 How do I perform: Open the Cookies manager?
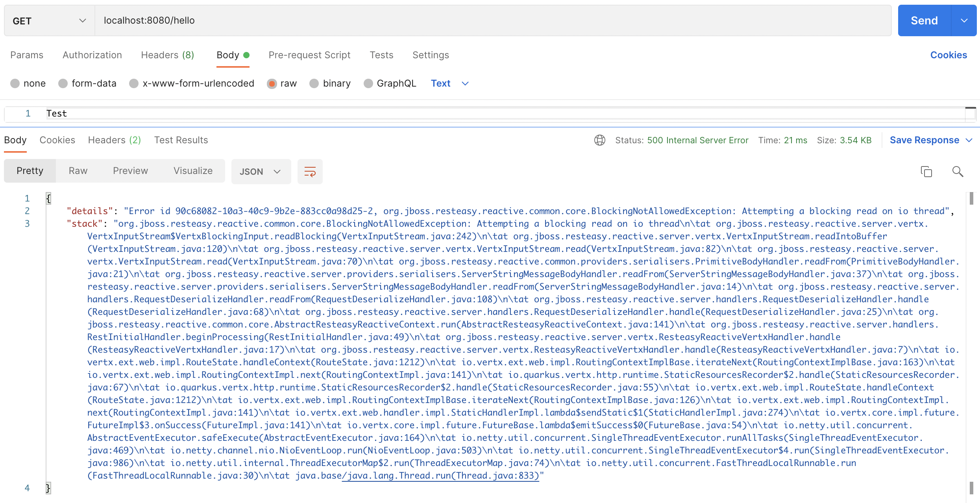[949, 55]
